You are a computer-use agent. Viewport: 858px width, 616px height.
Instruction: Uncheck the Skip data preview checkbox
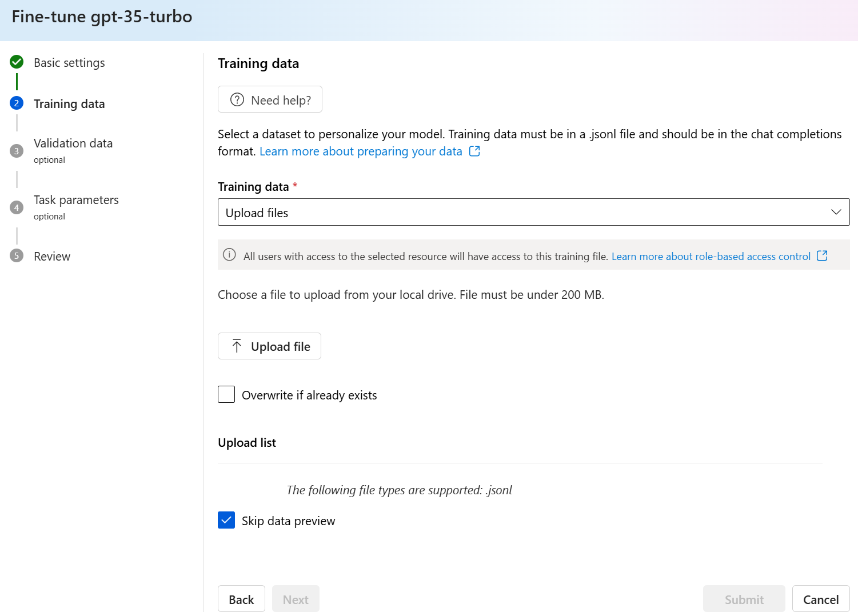(x=226, y=520)
